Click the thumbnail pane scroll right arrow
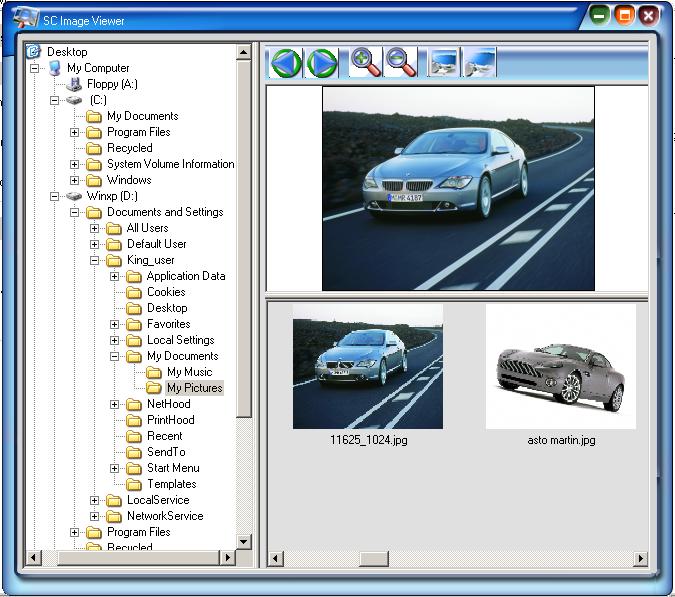This screenshot has width=675, height=597. click(x=641, y=559)
